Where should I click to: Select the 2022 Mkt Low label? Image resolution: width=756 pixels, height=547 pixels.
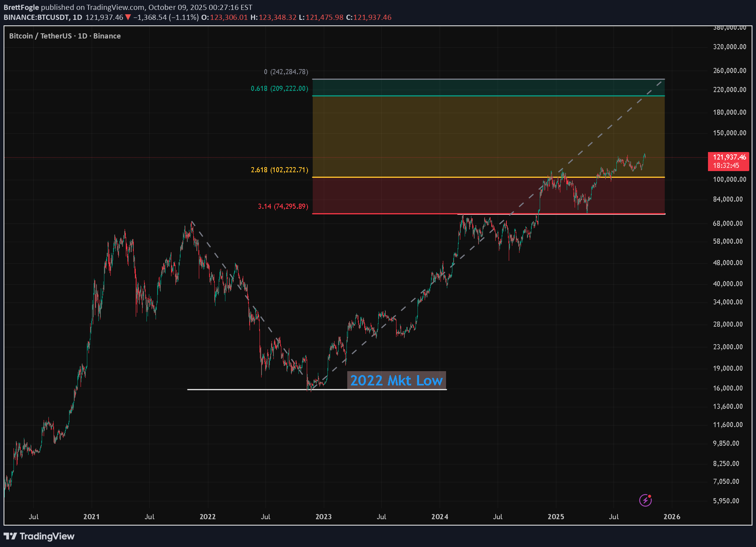coord(396,380)
